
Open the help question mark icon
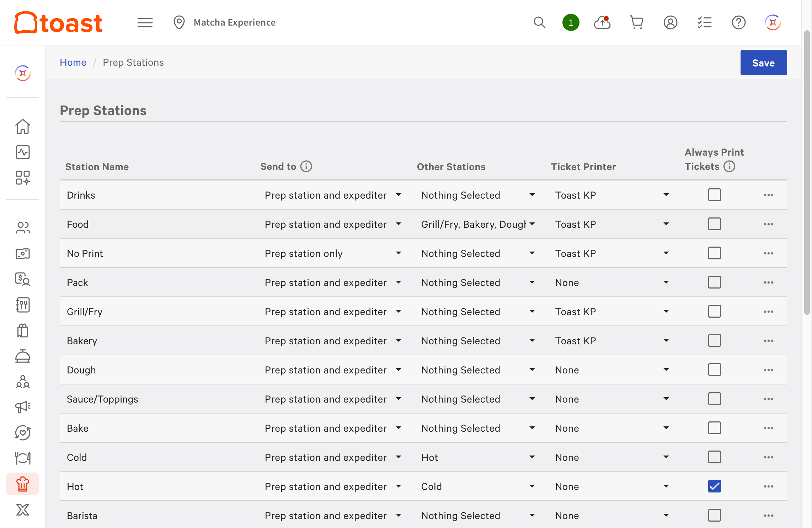[738, 22]
